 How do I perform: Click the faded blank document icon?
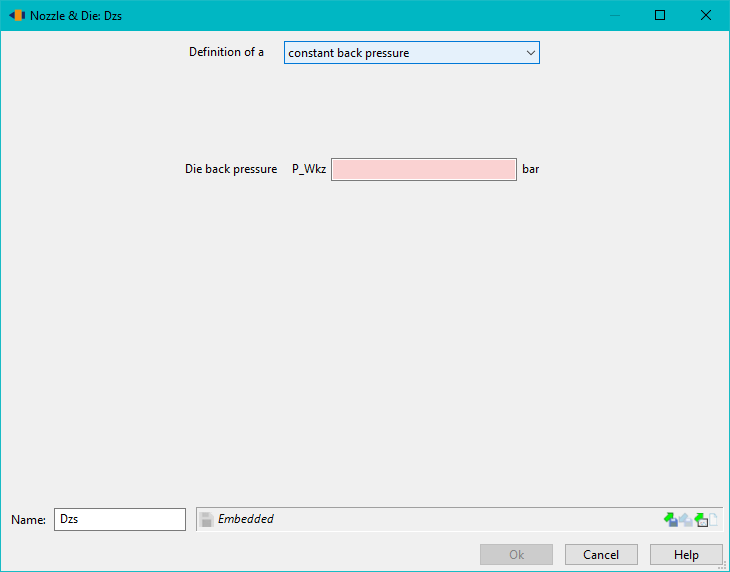coord(713,519)
